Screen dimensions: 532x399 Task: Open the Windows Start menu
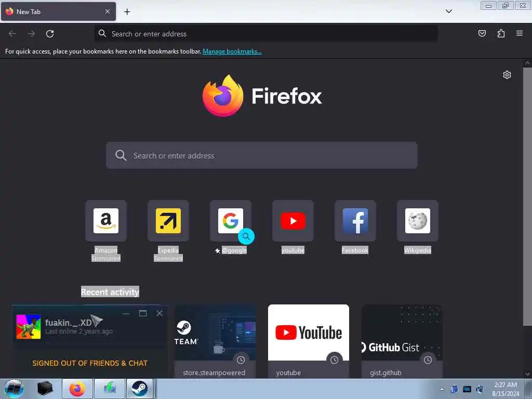point(14,389)
